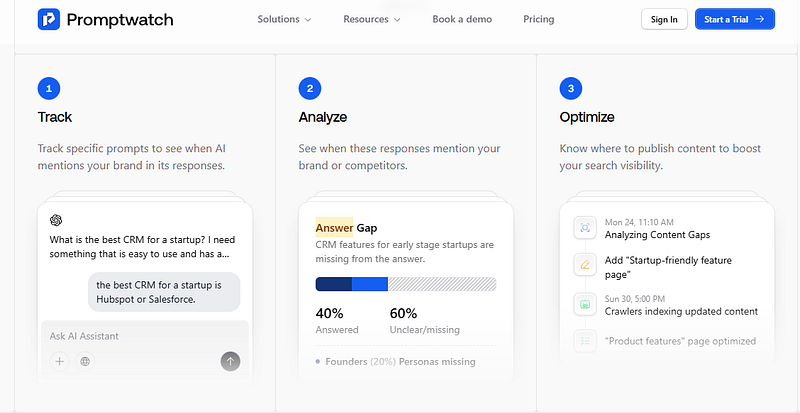
Task: Click the pencil edit icon beside Add Startup-friendly
Action: pyautogui.click(x=585, y=264)
